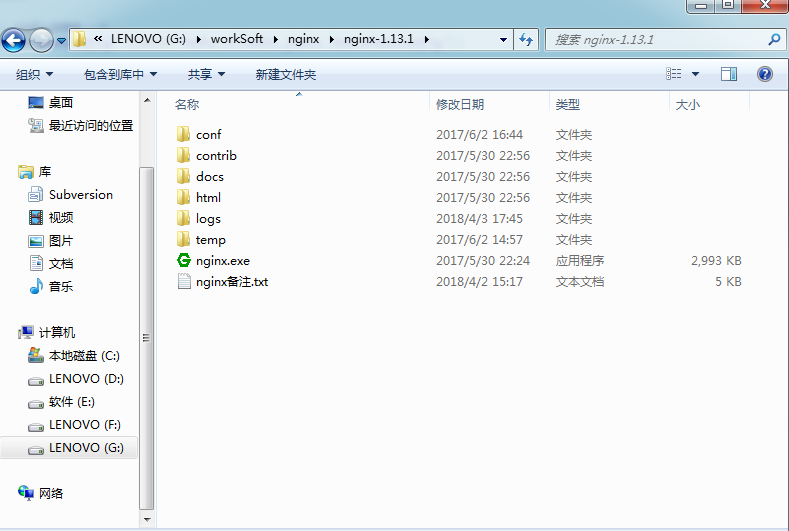This screenshot has width=789, height=531.
Task: Click the change view icon
Action: [x=673, y=74]
